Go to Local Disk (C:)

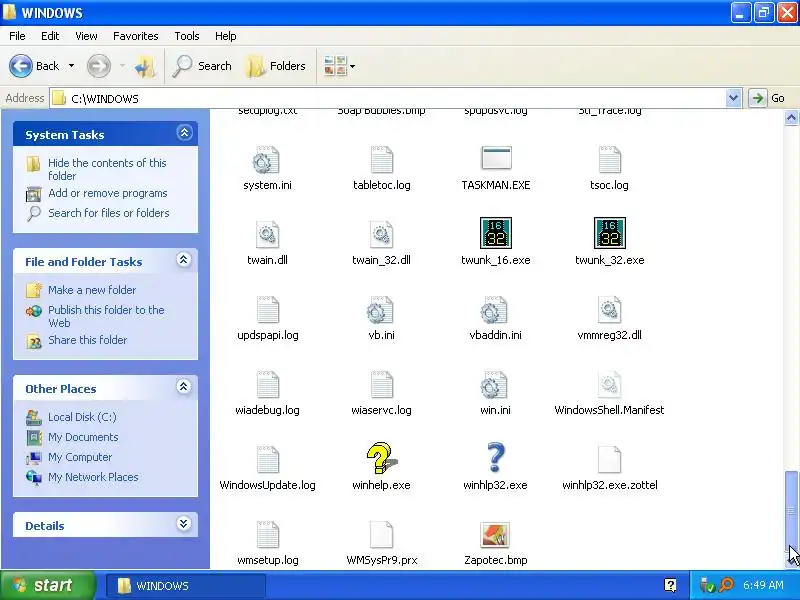(82, 417)
